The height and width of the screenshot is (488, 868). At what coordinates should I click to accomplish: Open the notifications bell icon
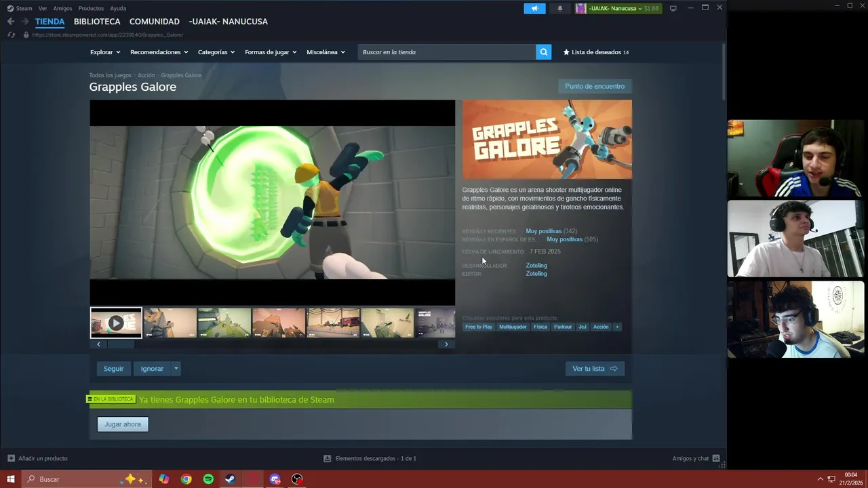(560, 8)
